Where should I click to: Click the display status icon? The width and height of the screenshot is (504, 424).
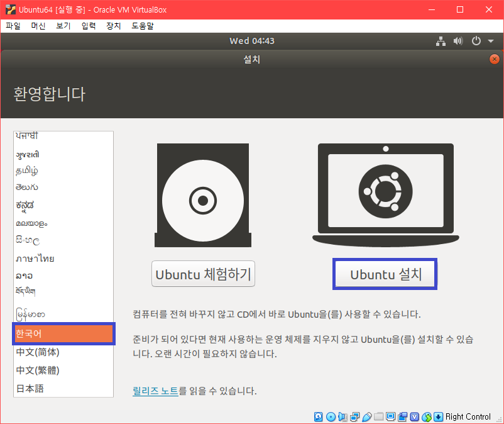point(390,416)
